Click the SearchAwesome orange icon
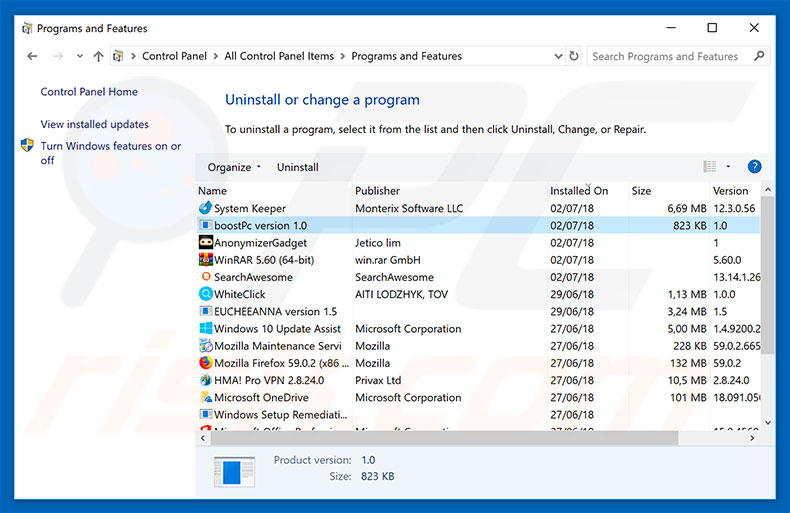 (x=206, y=277)
